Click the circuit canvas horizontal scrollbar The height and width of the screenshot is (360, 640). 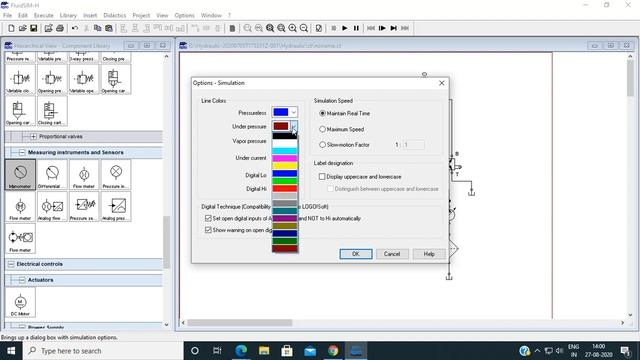240,323
